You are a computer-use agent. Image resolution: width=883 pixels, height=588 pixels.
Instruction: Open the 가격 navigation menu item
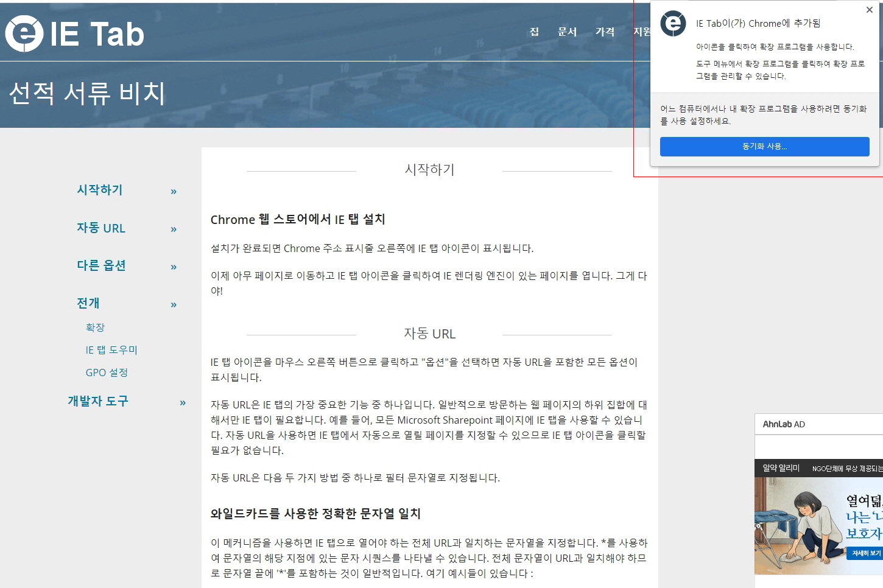605,32
